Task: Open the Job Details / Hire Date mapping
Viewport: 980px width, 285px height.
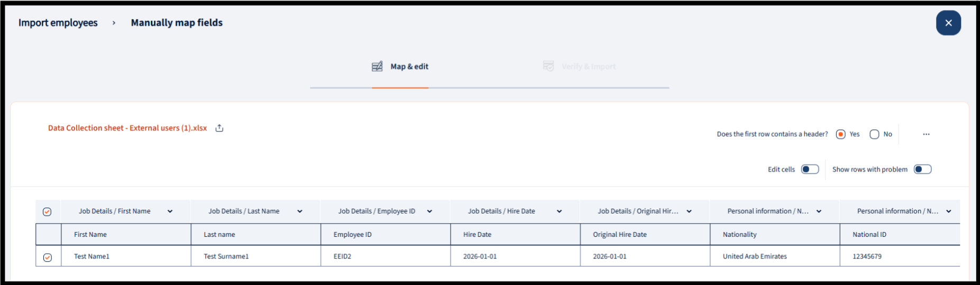Action: (x=559, y=211)
